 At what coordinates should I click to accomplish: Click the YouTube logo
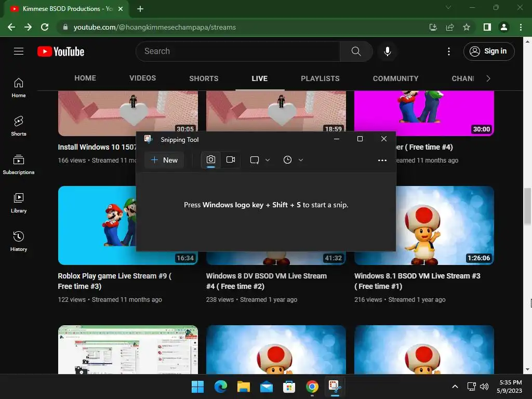tap(61, 51)
